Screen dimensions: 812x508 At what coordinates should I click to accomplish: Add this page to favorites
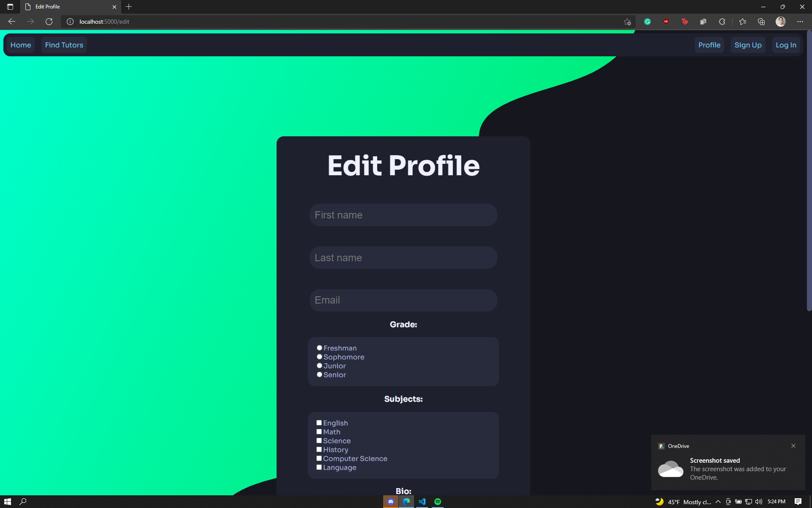[x=627, y=22]
